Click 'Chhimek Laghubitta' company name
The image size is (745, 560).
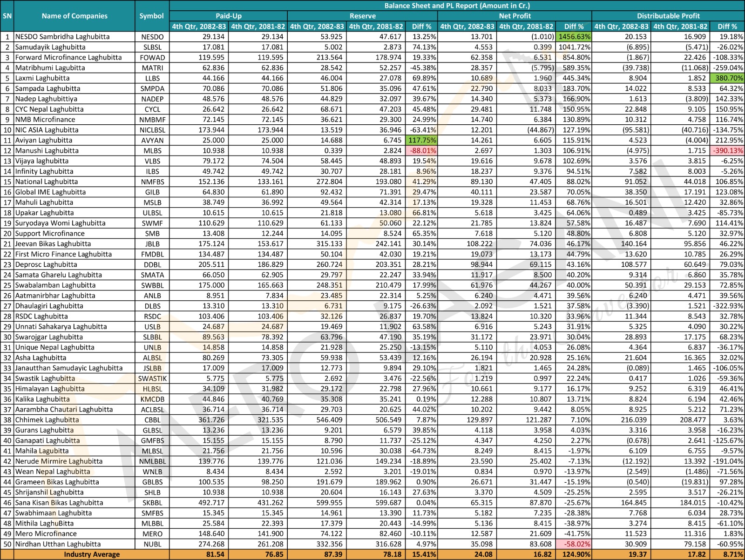[x=47, y=420]
